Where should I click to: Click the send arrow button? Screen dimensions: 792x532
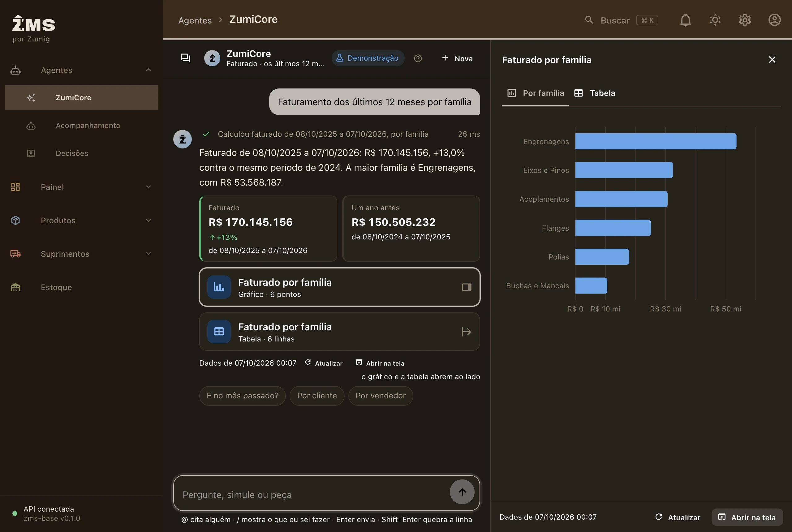coord(462,491)
